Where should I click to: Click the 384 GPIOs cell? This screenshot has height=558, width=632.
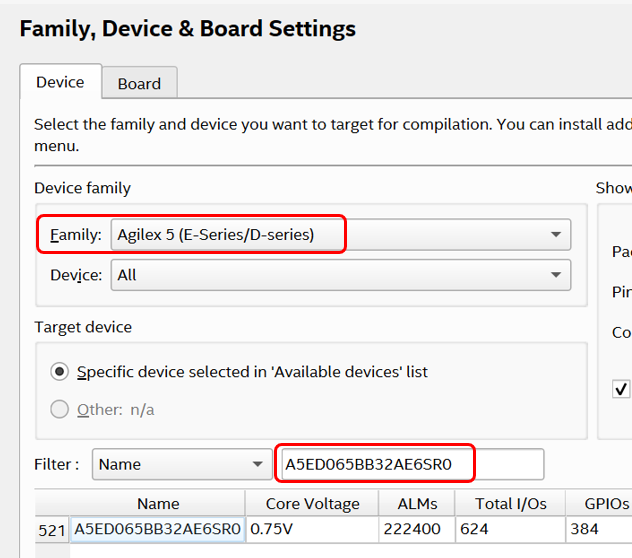[597, 530]
